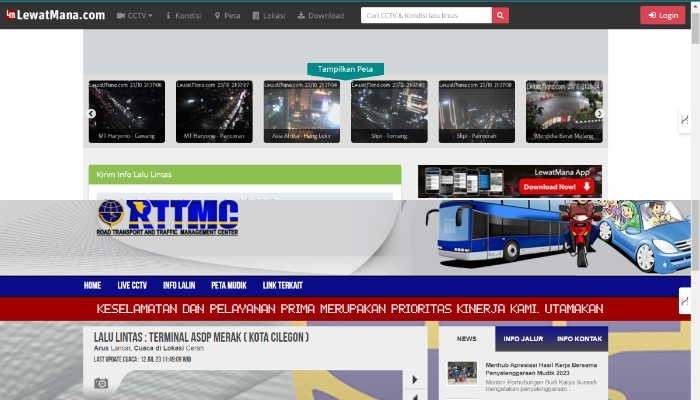Open the Lokasi menu item

[269, 16]
